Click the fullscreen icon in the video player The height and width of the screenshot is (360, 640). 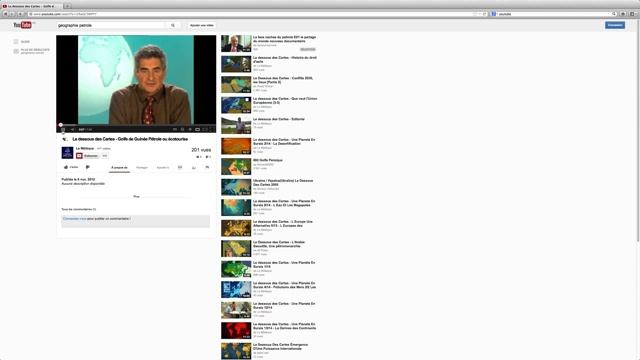pyautogui.click(x=212, y=129)
